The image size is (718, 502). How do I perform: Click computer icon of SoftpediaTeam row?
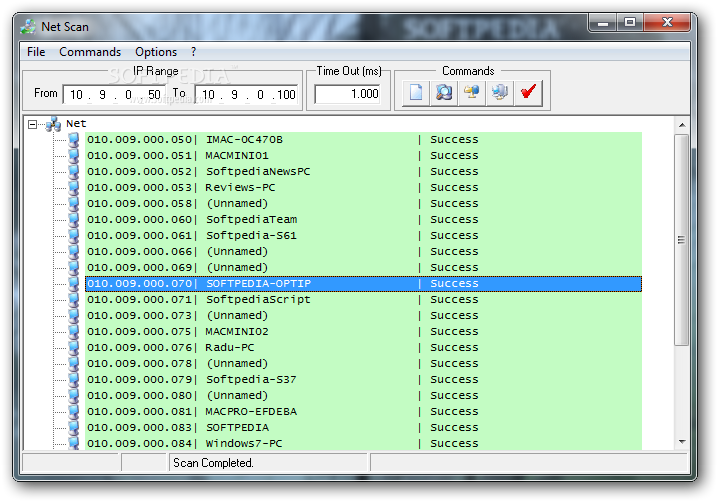(74, 220)
